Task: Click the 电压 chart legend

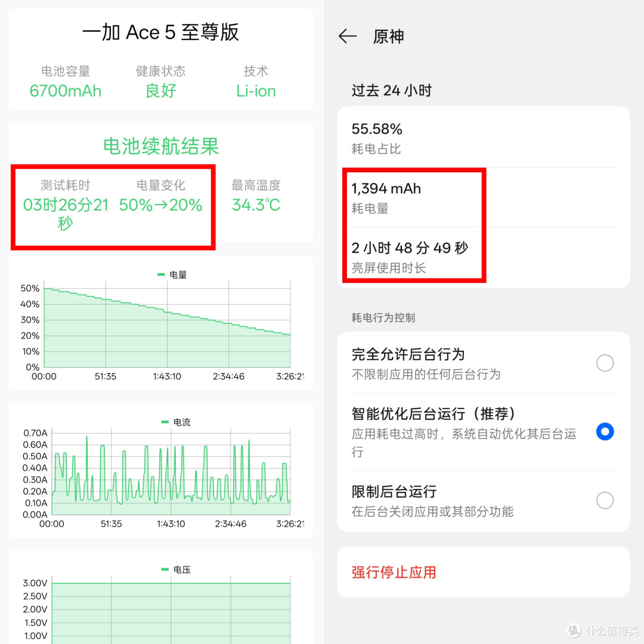Action: (x=176, y=569)
